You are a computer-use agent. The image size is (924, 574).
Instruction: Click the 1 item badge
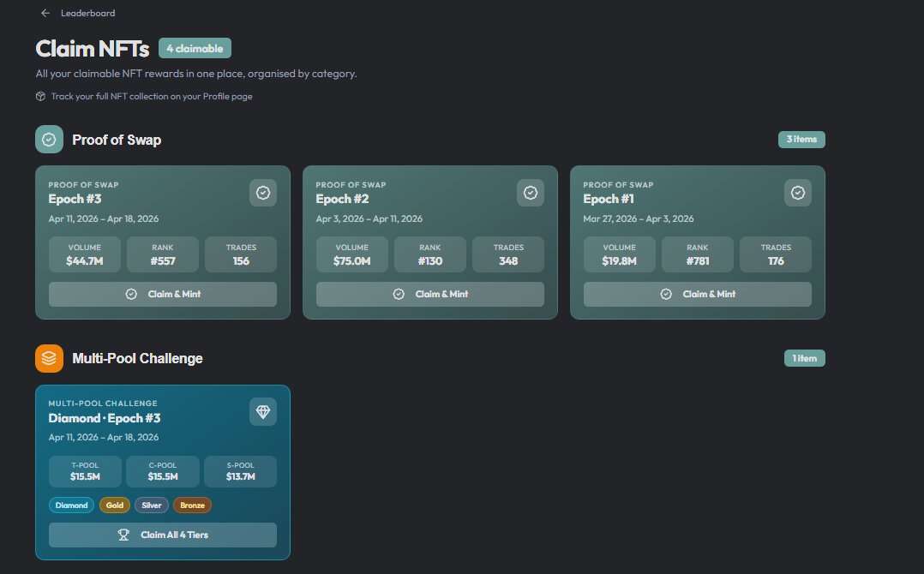pos(804,358)
